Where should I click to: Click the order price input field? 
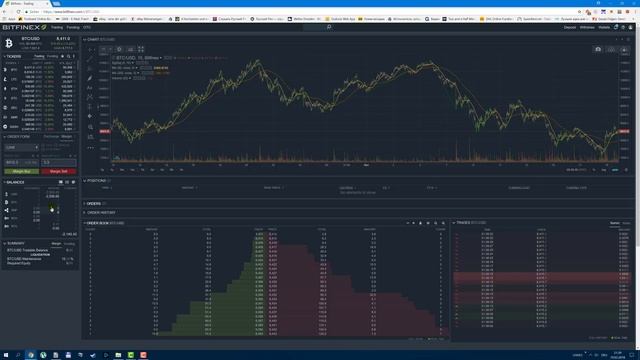(22, 162)
